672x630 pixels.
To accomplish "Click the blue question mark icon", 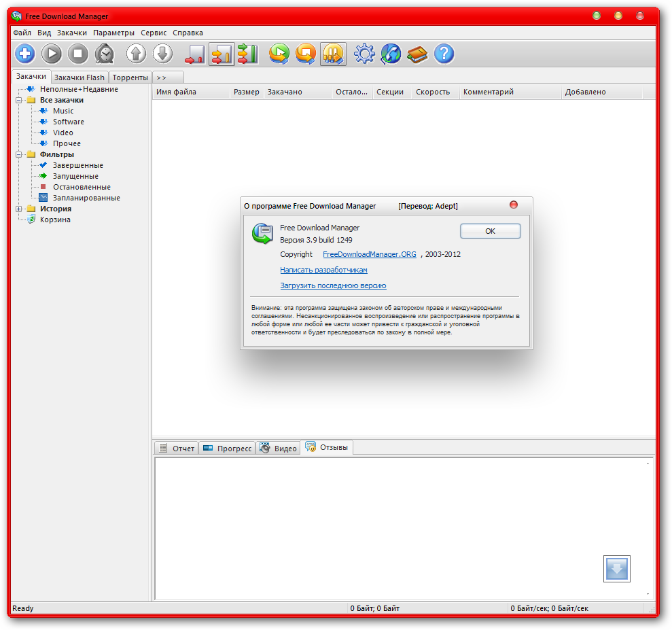I will click(x=444, y=54).
